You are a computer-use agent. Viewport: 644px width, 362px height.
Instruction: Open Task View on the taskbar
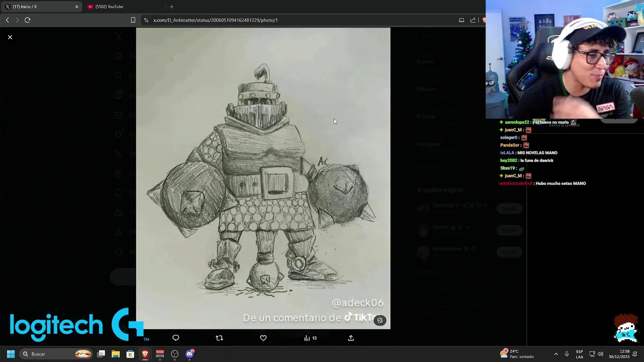click(x=101, y=354)
